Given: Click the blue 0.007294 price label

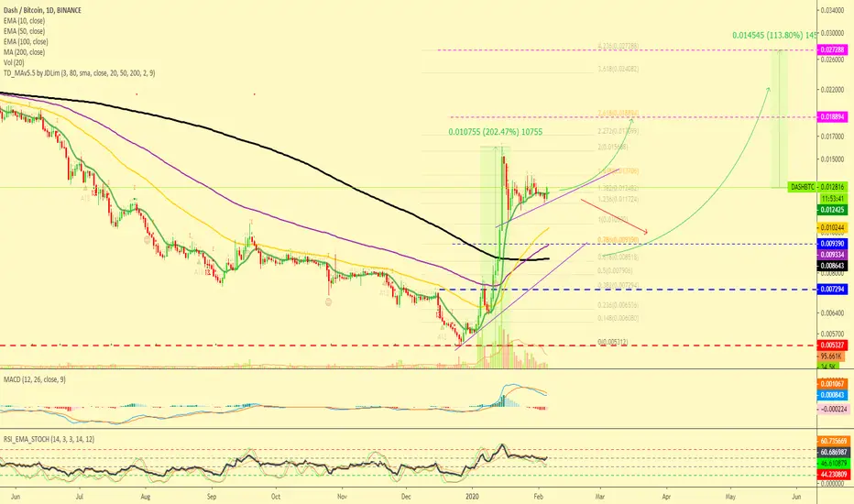Looking at the screenshot, I should (x=833, y=289).
